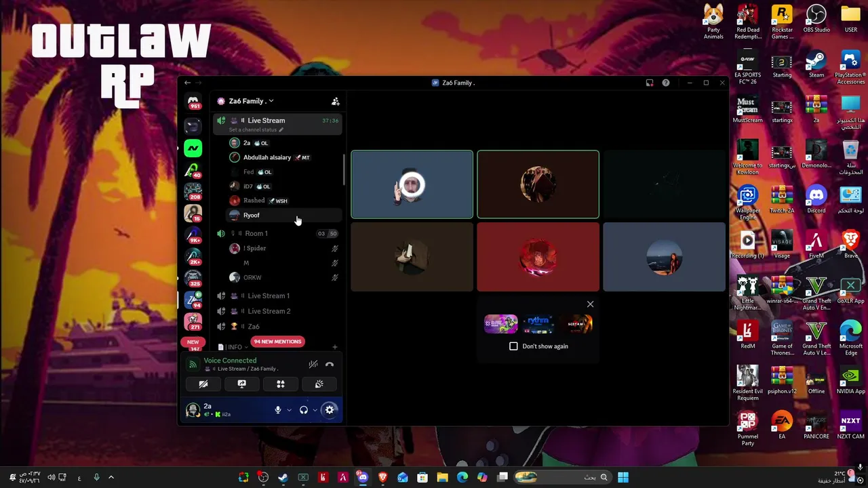Select user Fed in voice list

[x=283, y=172]
